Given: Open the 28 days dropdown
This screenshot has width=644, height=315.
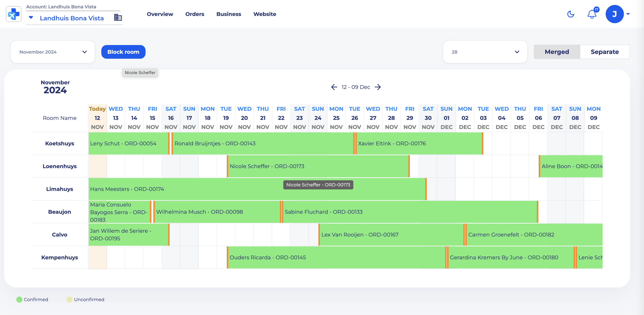Looking at the screenshot, I should (x=485, y=52).
